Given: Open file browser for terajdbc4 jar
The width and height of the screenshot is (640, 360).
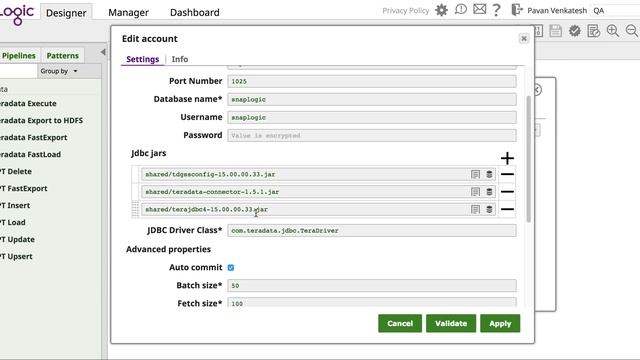Looking at the screenshot, I should tap(489, 209).
